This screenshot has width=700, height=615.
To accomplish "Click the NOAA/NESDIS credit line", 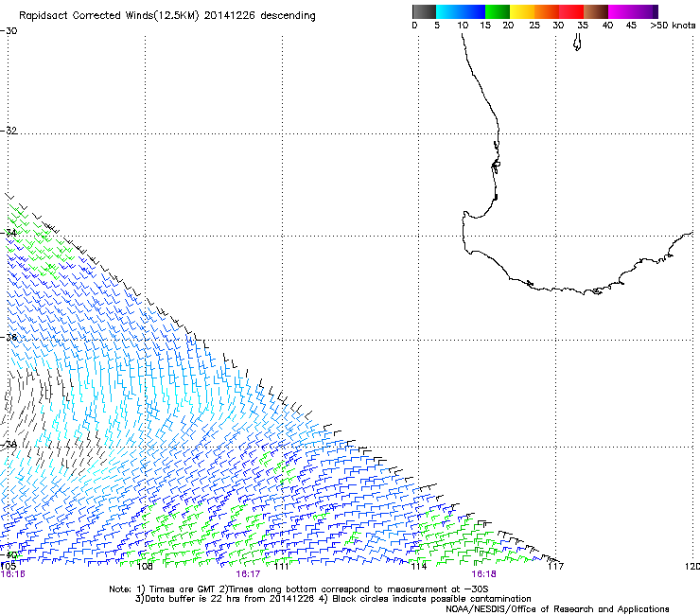I will point(557,609).
